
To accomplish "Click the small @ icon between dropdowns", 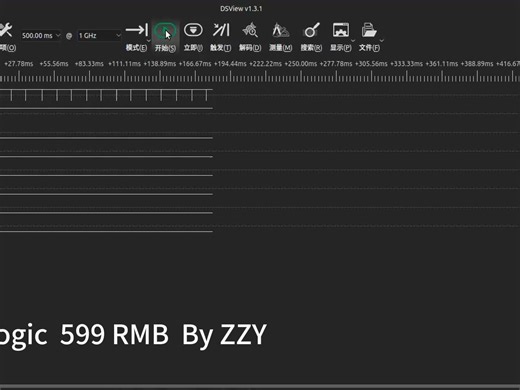I will point(69,36).
